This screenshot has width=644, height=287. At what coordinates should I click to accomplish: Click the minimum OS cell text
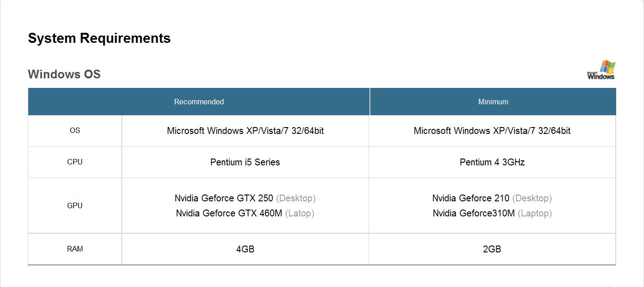pos(492,131)
